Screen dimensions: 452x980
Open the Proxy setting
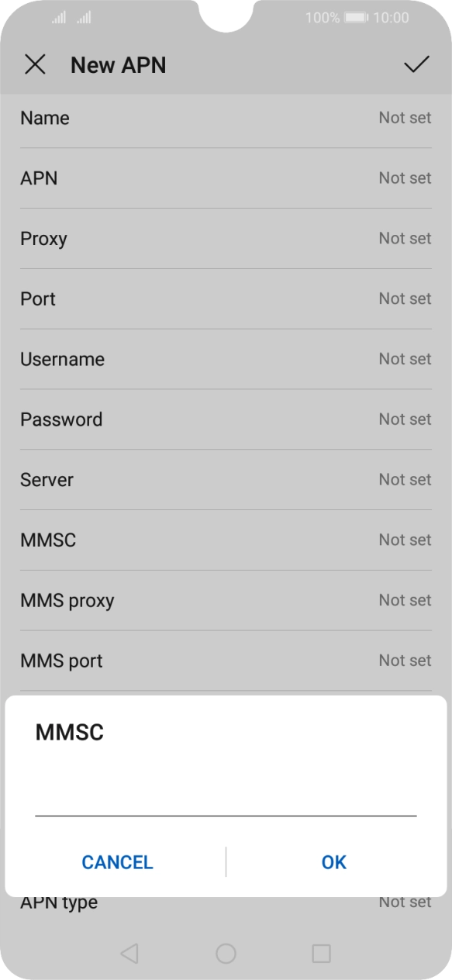[226, 239]
